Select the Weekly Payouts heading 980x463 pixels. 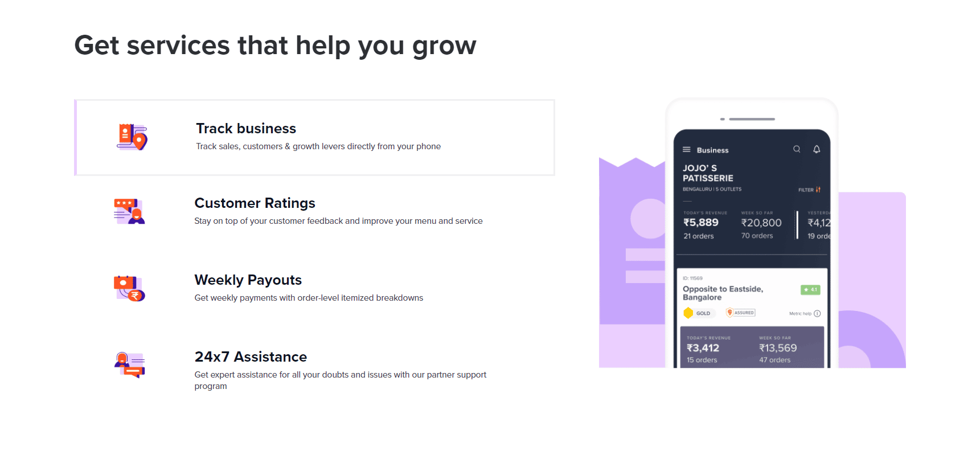point(248,280)
